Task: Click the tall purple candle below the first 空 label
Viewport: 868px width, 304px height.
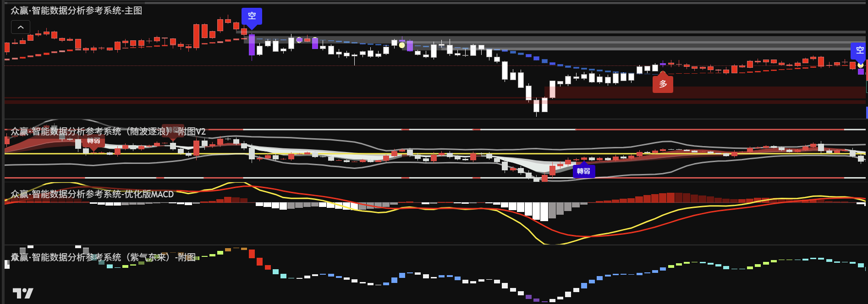Action: click(252, 45)
